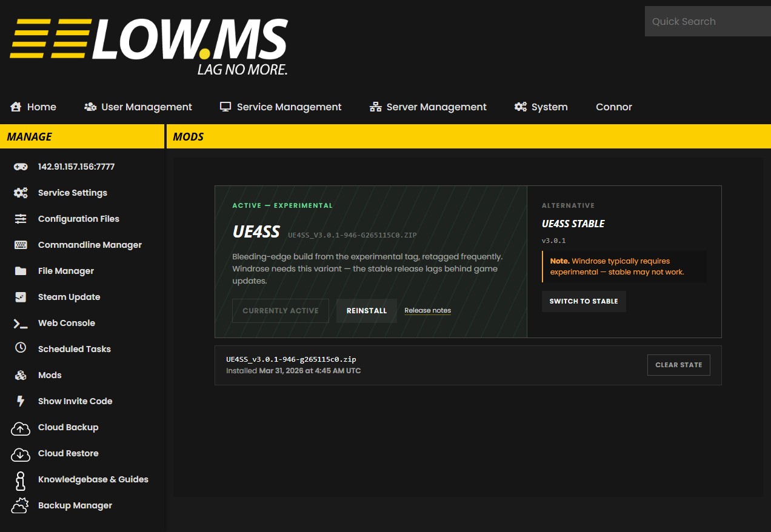Viewport: 771px width, 532px height.
Task: Open the Connor account menu
Action: (x=614, y=107)
